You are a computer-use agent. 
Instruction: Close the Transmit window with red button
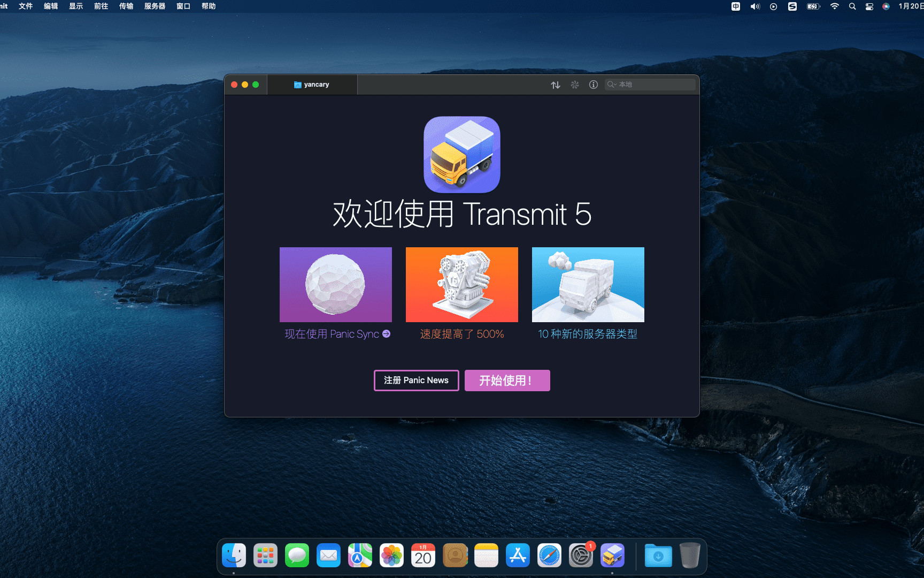[x=234, y=85]
